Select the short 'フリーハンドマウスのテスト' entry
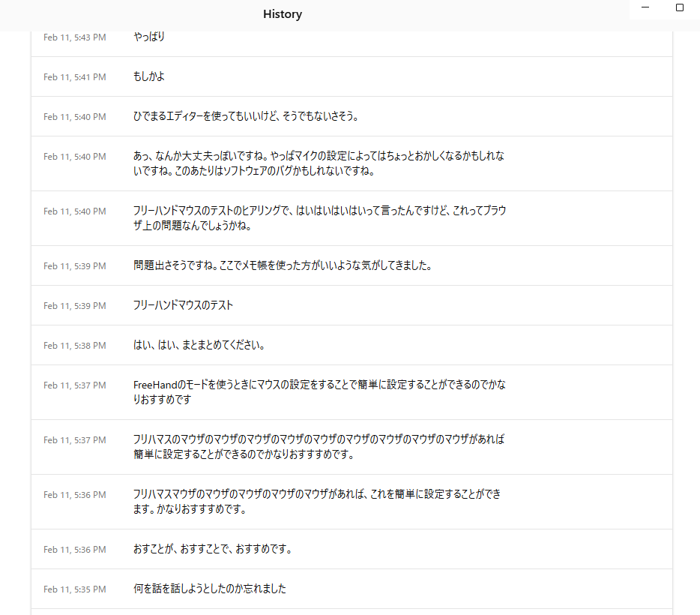This screenshot has height=615, width=700. 183,305
